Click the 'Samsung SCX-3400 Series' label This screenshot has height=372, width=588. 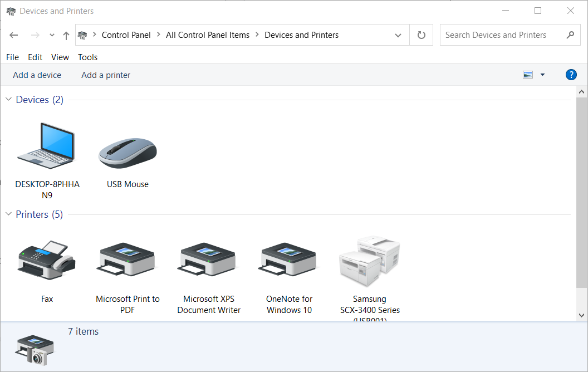click(370, 307)
